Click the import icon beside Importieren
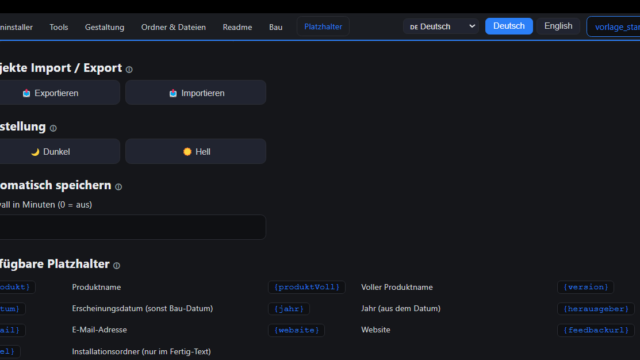The height and width of the screenshot is (360, 640). [x=173, y=93]
